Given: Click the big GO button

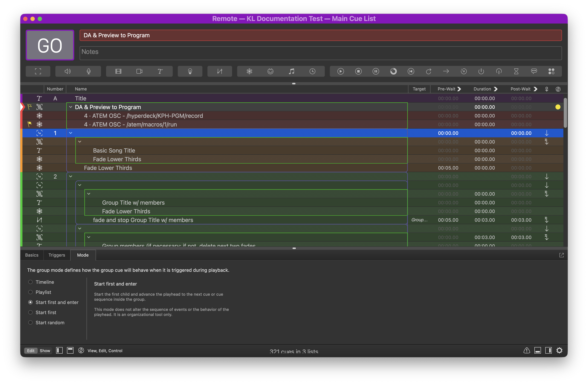Looking at the screenshot, I should point(50,45).
